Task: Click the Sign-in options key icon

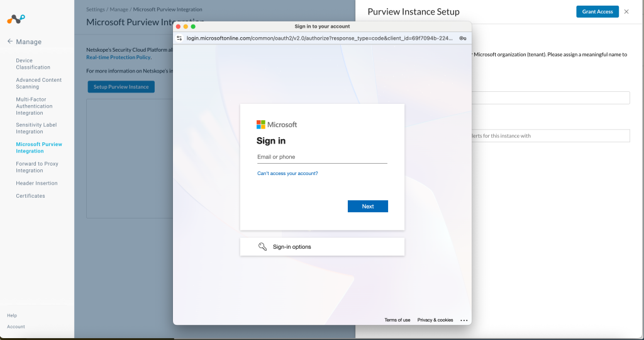Action: tap(262, 247)
